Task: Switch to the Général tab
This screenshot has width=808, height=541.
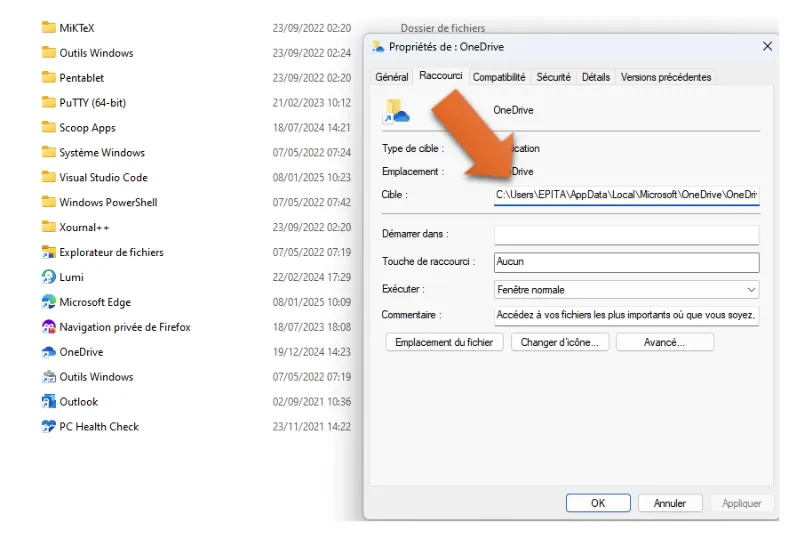Action: (392, 77)
